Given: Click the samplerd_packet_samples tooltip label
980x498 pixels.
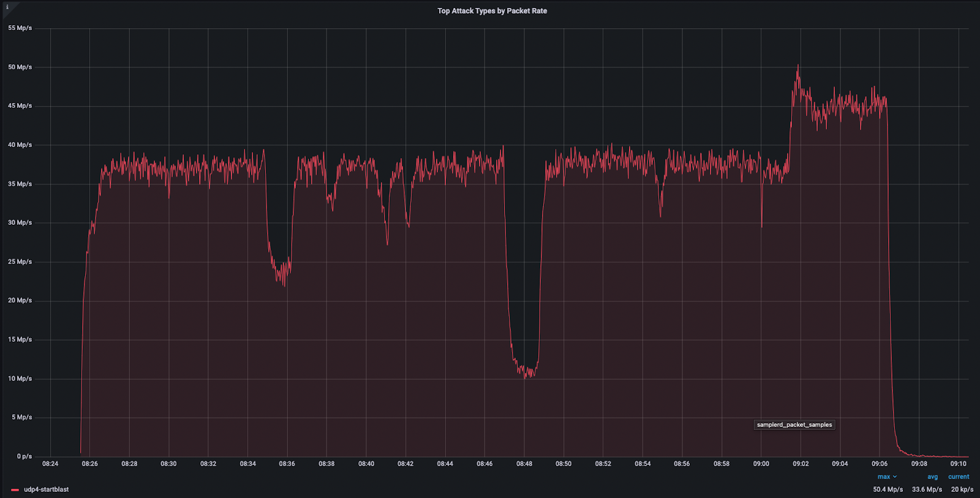Looking at the screenshot, I should point(794,424).
